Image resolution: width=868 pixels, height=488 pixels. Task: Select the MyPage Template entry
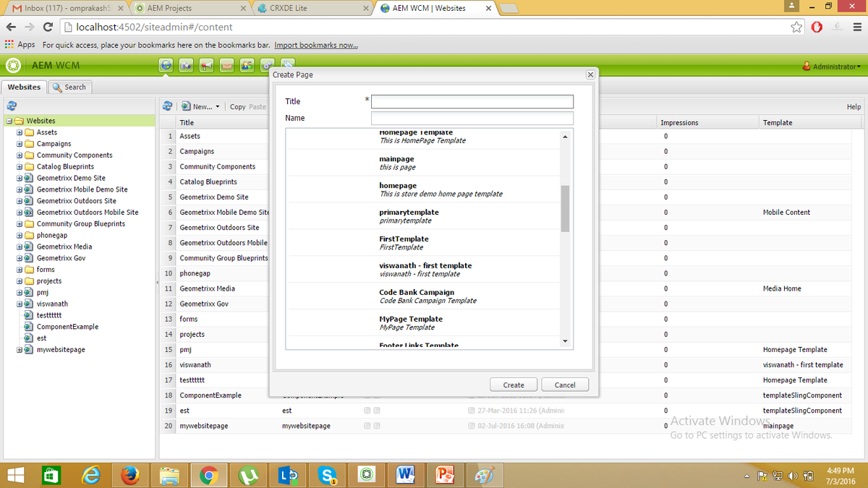(x=425, y=323)
